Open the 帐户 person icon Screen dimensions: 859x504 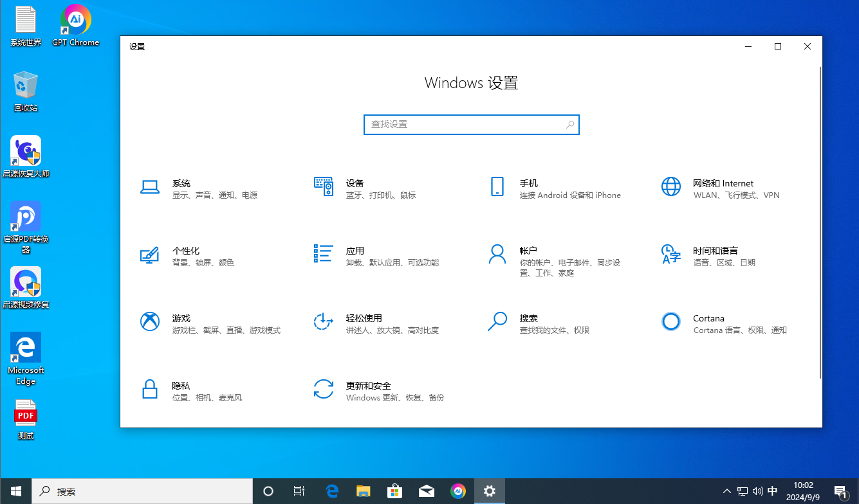(x=497, y=254)
